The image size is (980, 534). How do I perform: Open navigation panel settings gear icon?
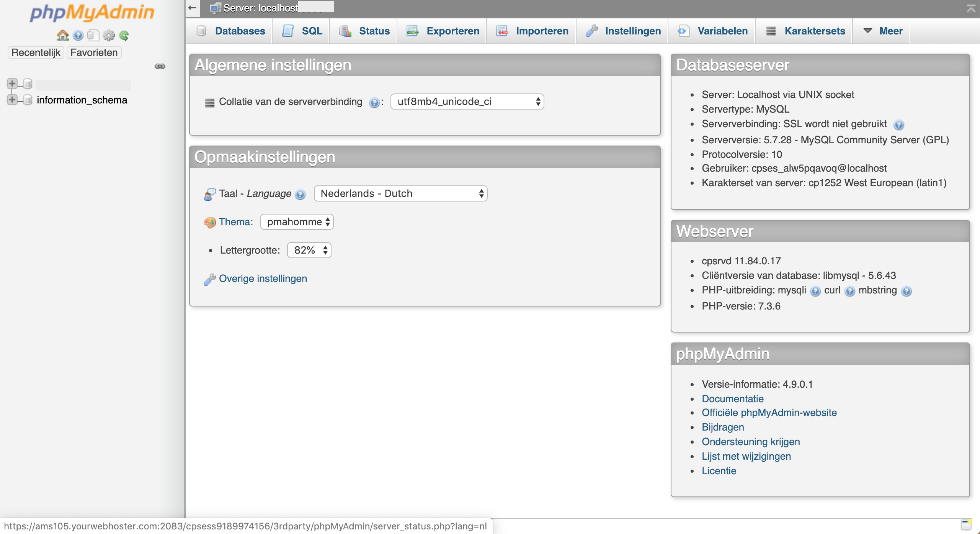pyautogui.click(x=109, y=35)
